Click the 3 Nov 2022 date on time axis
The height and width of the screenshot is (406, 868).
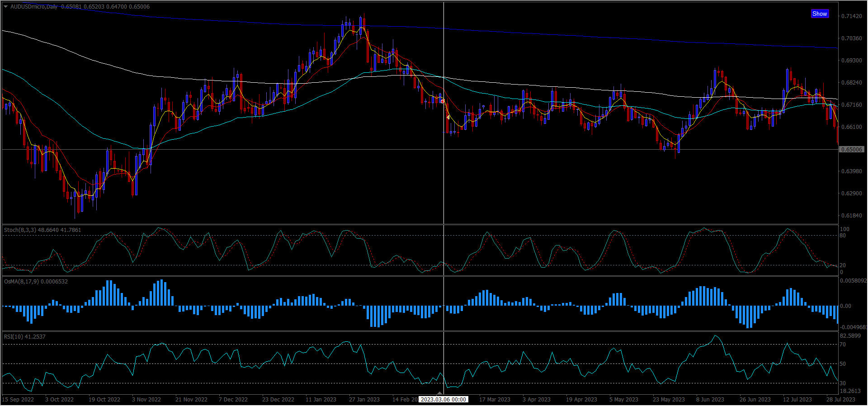tap(146, 400)
